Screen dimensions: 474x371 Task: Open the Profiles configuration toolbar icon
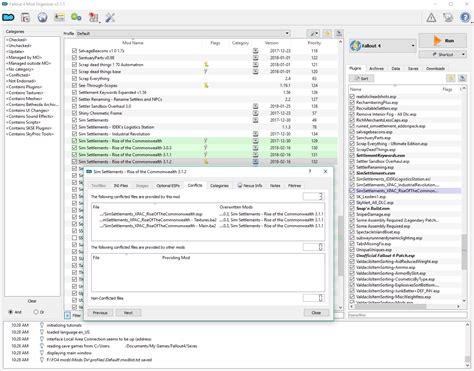(x=59, y=17)
